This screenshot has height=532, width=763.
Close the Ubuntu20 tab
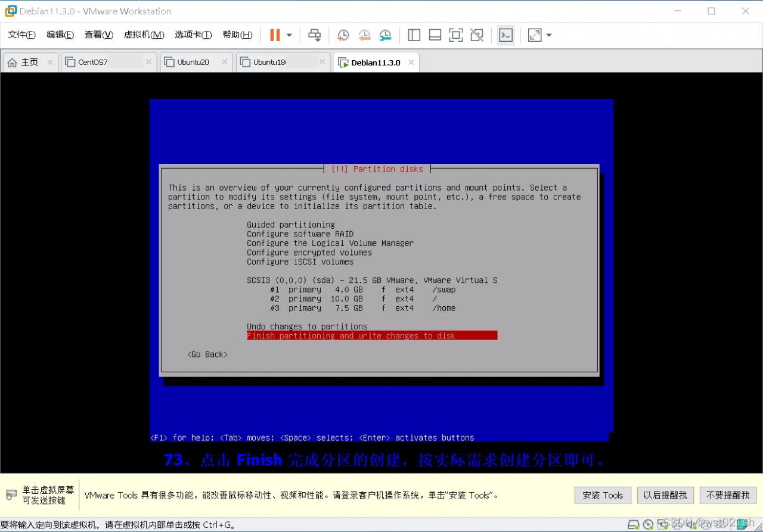(x=225, y=62)
